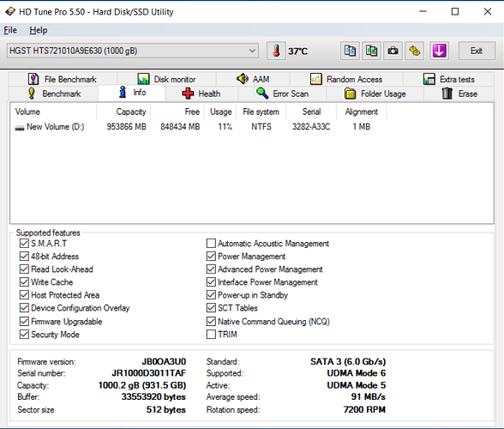Viewport: 504px width, 429px height.
Task: Click the Free column header
Action: tap(177, 112)
